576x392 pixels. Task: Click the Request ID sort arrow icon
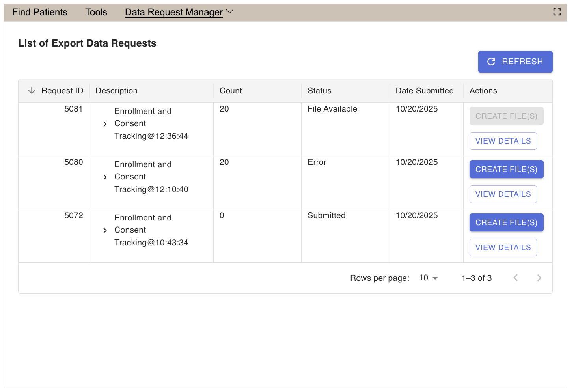[x=32, y=91]
